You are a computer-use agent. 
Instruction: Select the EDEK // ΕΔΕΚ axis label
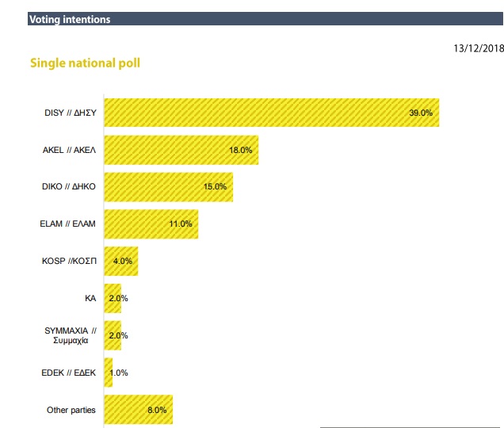(70, 373)
